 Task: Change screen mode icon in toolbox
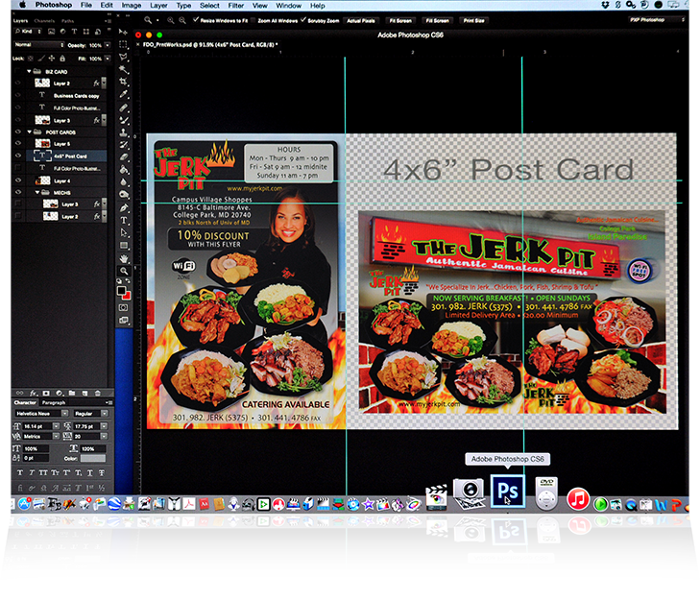[x=123, y=321]
